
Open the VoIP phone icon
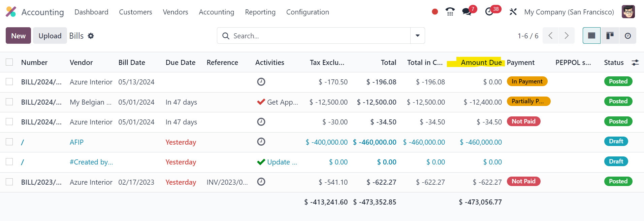pyautogui.click(x=450, y=12)
